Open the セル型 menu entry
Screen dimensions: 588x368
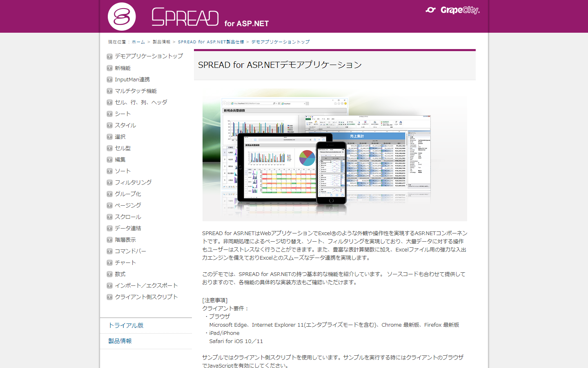[122, 148]
